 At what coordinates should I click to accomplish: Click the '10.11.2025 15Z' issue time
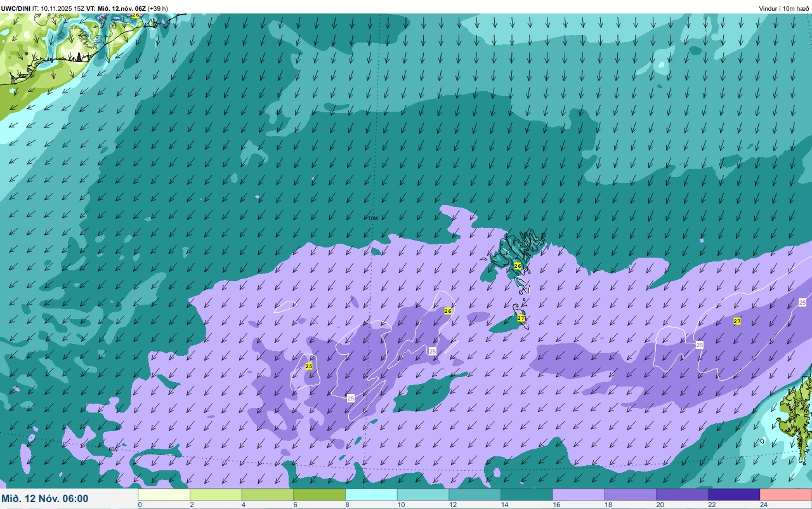pyautogui.click(x=63, y=8)
